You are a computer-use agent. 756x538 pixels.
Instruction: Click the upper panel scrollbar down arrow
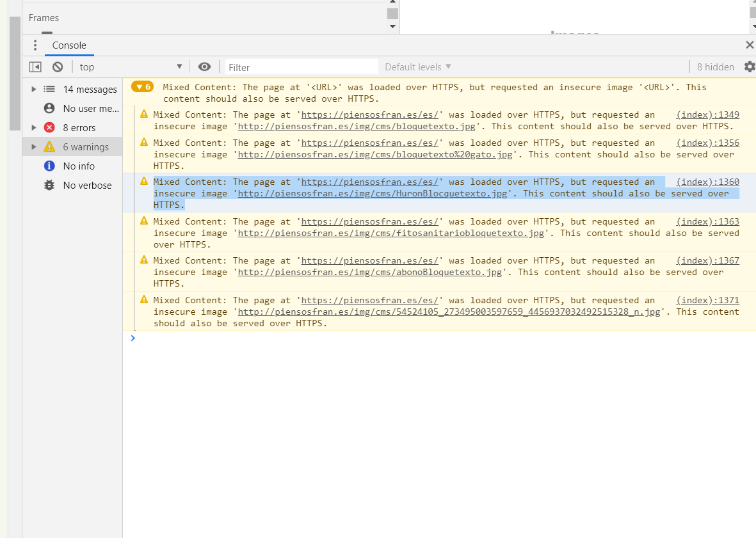pyautogui.click(x=392, y=26)
